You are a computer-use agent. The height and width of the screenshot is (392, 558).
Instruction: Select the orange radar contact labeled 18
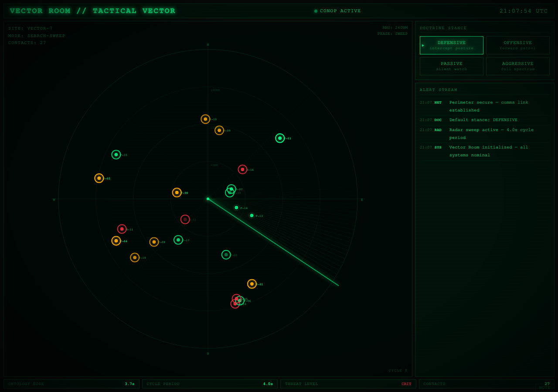pyautogui.click(x=135, y=257)
